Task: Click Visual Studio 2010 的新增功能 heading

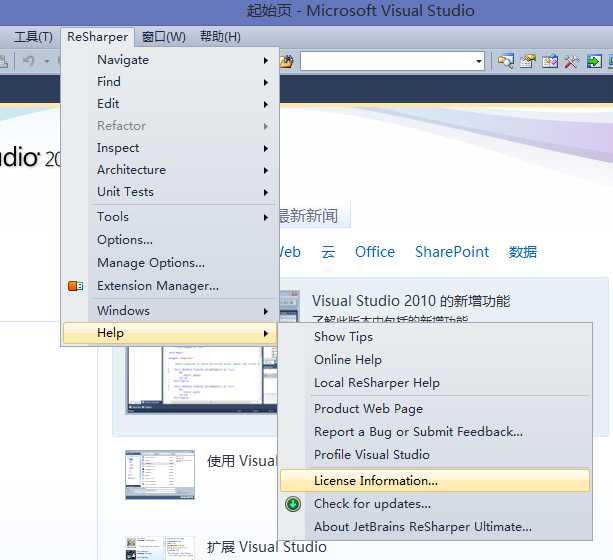Action: 411,301
